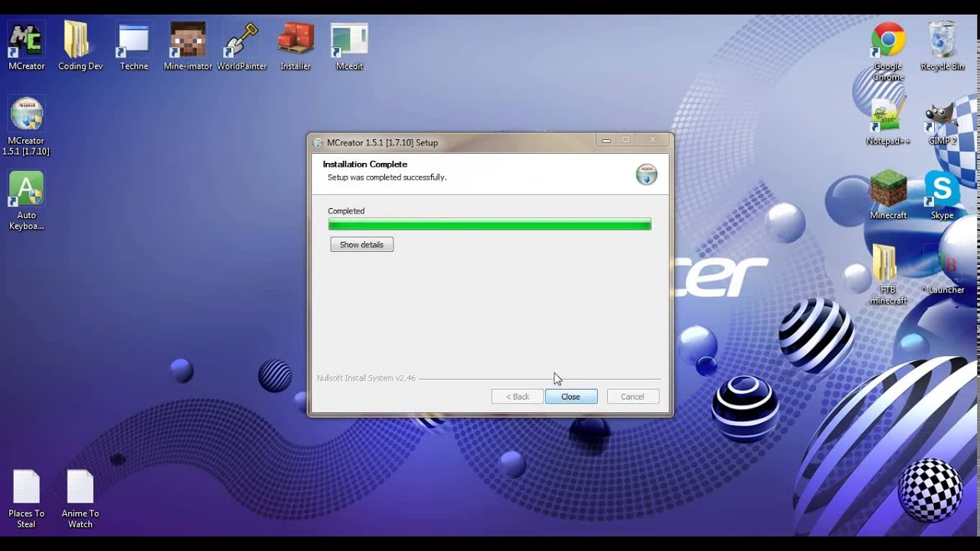
Task: Open the FTB minecraft folder
Action: (888, 275)
